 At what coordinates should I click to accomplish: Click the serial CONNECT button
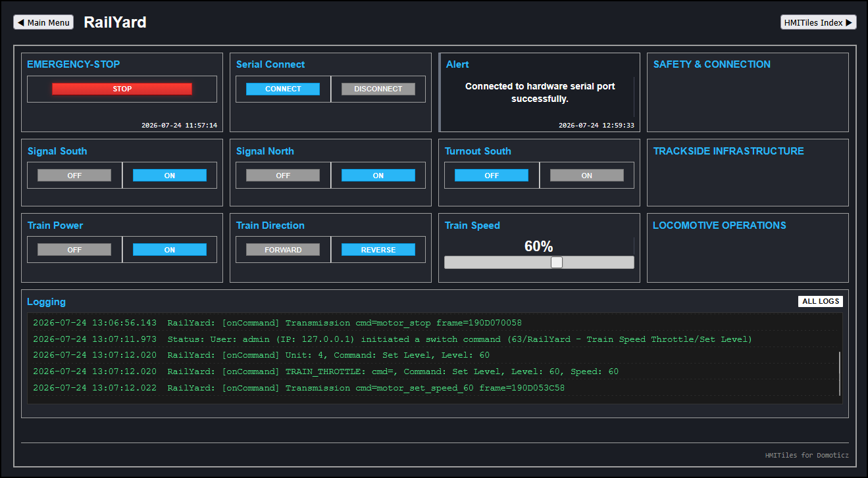(283, 89)
